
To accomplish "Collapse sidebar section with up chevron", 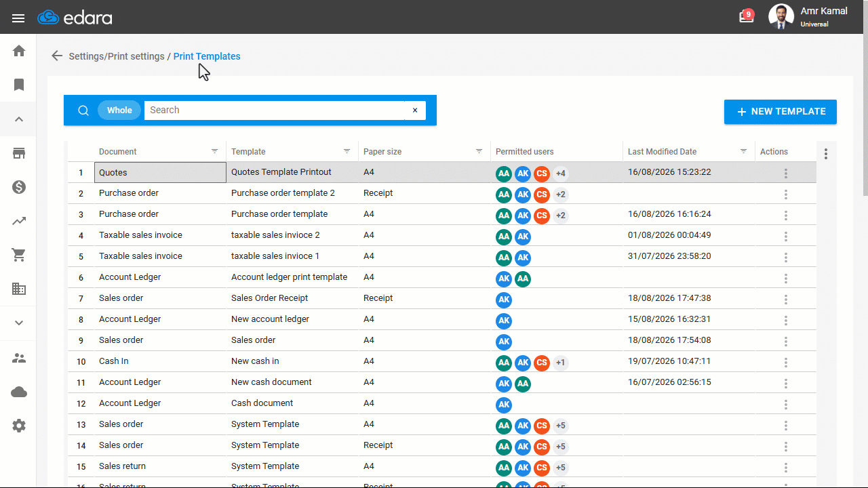I will (x=19, y=119).
